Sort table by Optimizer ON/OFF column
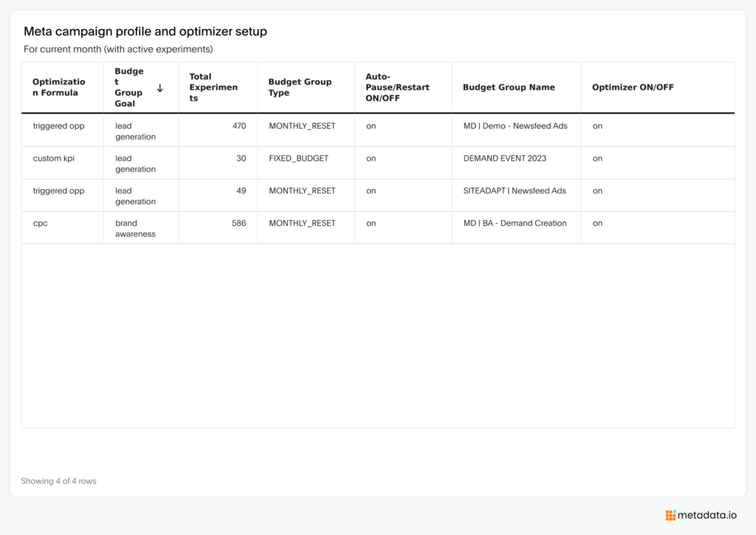Image resolution: width=756 pixels, height=535 pixels. click(632, 87)
